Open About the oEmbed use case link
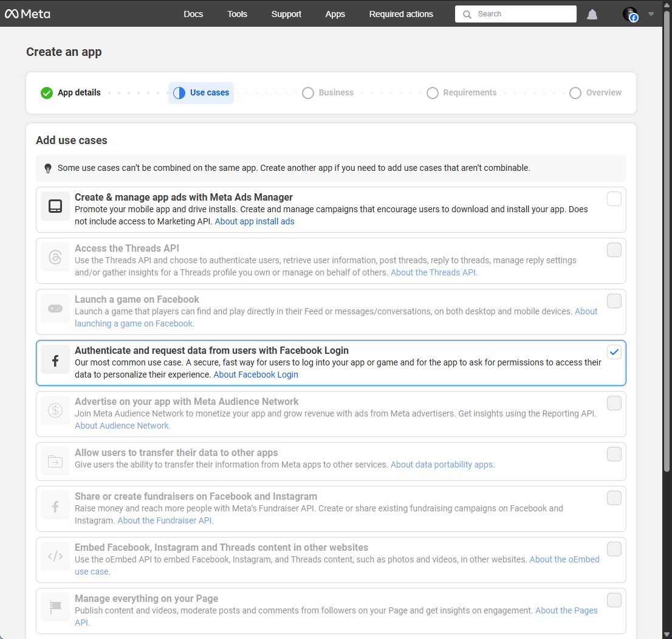Viewport: 672px width, 639px height. click(564, 559)
